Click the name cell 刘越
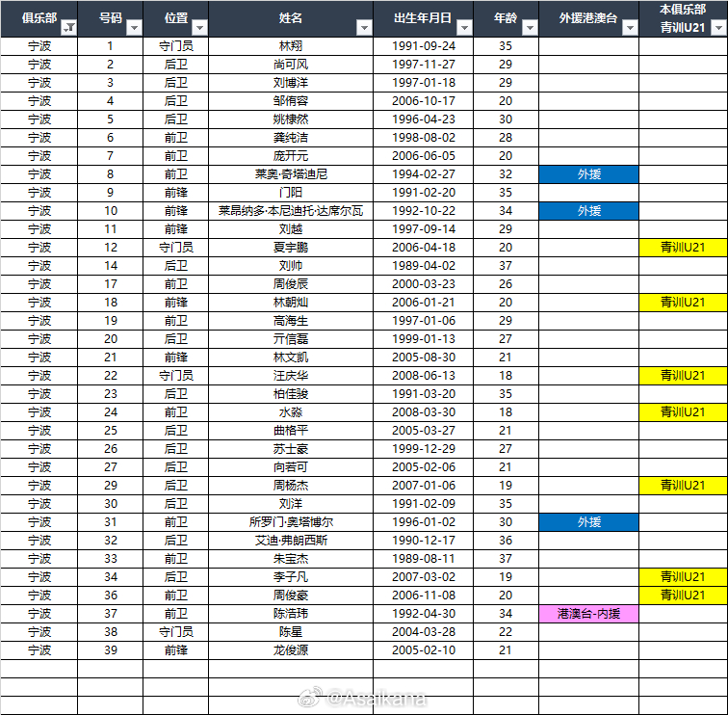This screenshot has width=728, height=715. [291, 229]
